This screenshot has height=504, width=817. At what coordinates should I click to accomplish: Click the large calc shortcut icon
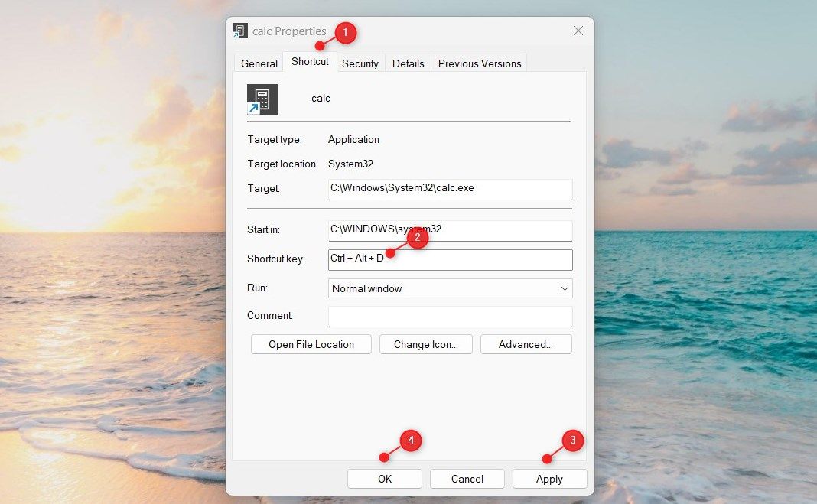[x=262, y=99]
